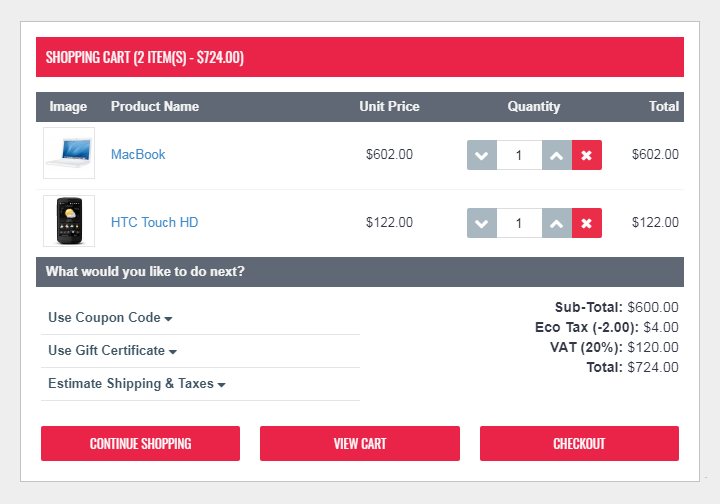Click the Continue Shopping button

point(141,443)
